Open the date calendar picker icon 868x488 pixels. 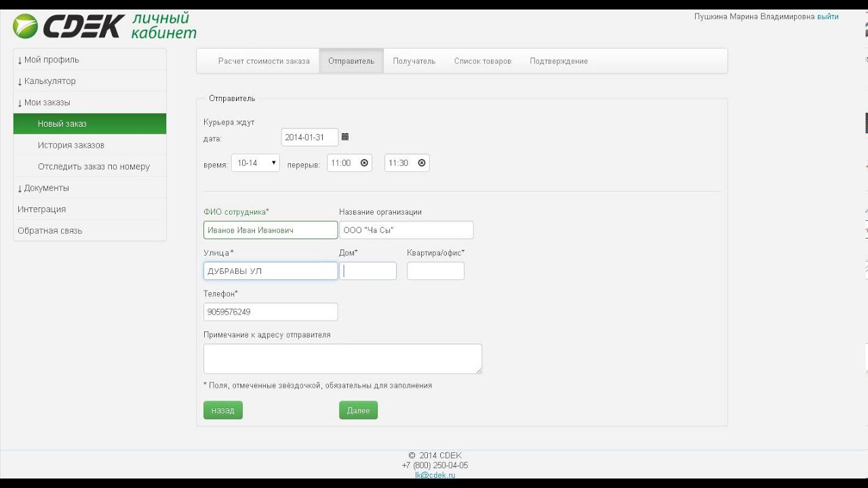click(x=345, y=137)
